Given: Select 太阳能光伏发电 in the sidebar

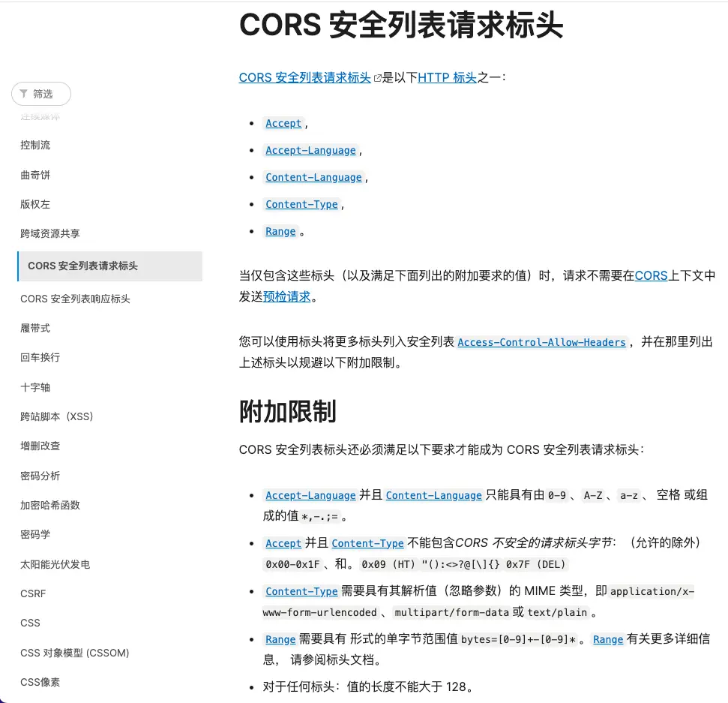Looking at the screenshot, I should (x=55, y=564).
